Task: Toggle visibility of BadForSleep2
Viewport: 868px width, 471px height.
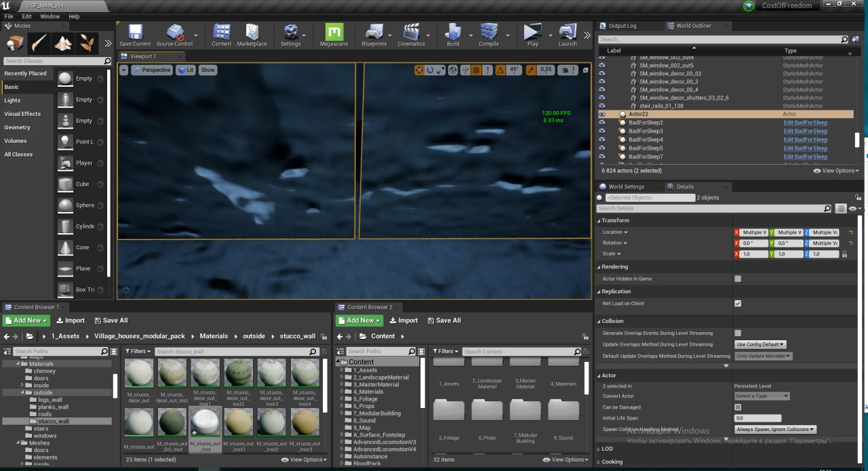Action: point(601,123)
